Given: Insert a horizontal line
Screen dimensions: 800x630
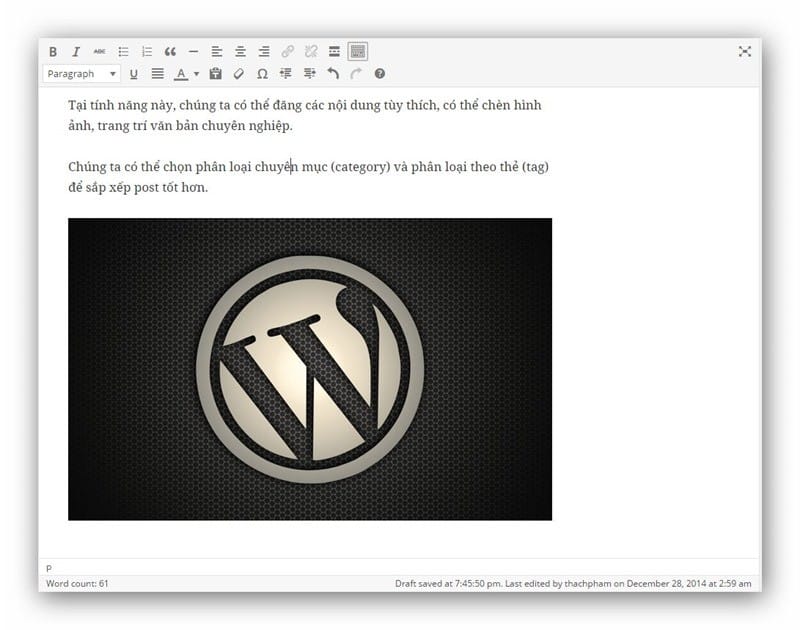Looking at the screenshot, I should tap(193, 52).
